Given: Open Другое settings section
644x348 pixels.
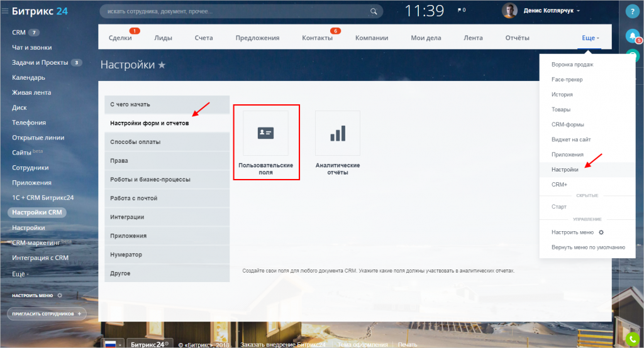Looking at the screenshot, I should click(x=167, y=273).
